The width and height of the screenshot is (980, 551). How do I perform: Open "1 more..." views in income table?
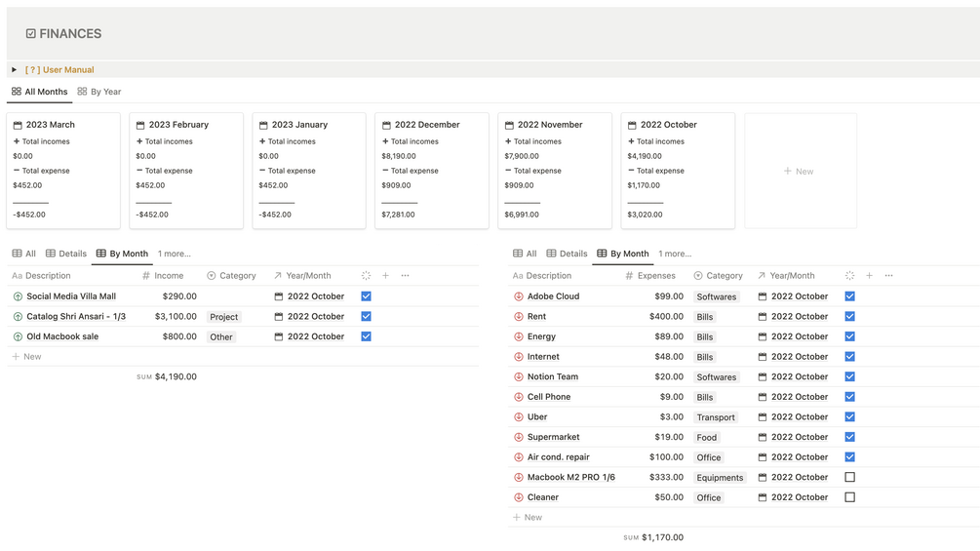click(175, 254)
